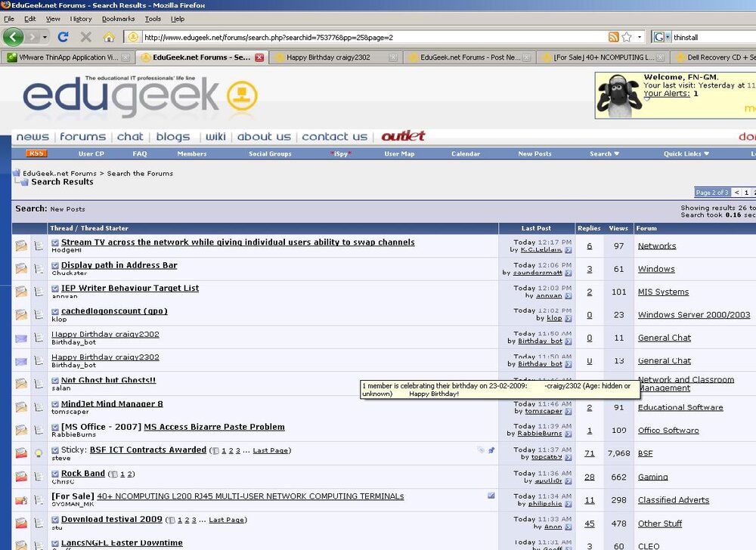Screen dimensions: 756x550
Task: Click in the URL address field
Action: [x=373, y=37]
